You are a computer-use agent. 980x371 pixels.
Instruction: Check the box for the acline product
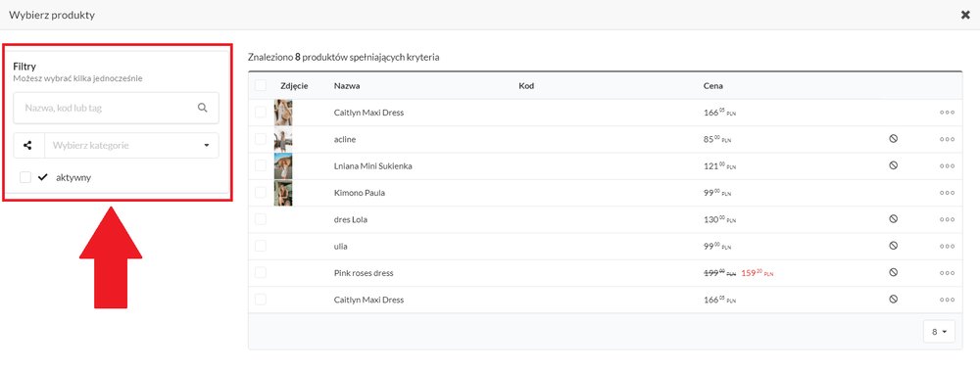click(x=261, y=139)
